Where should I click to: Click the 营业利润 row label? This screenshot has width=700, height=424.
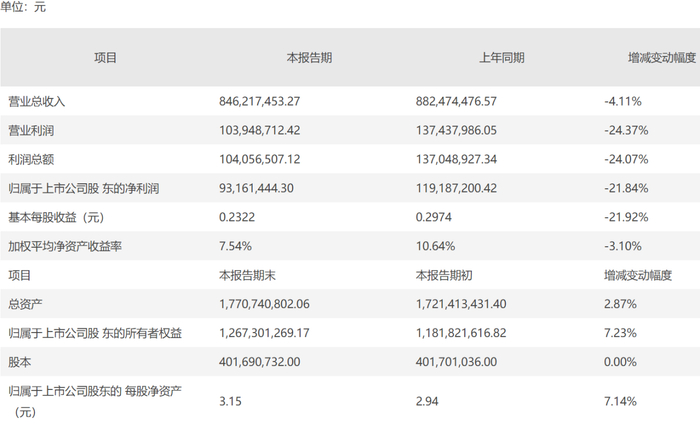click(31, 130)
